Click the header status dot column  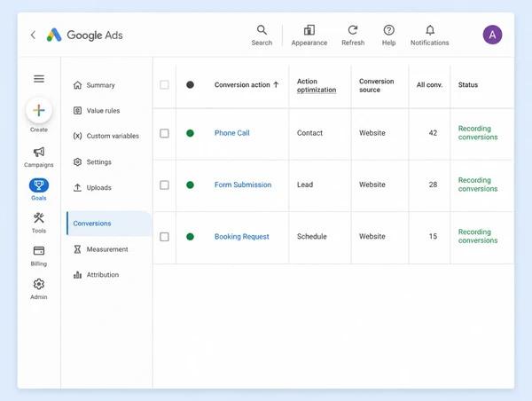click(x=190, y=84)
